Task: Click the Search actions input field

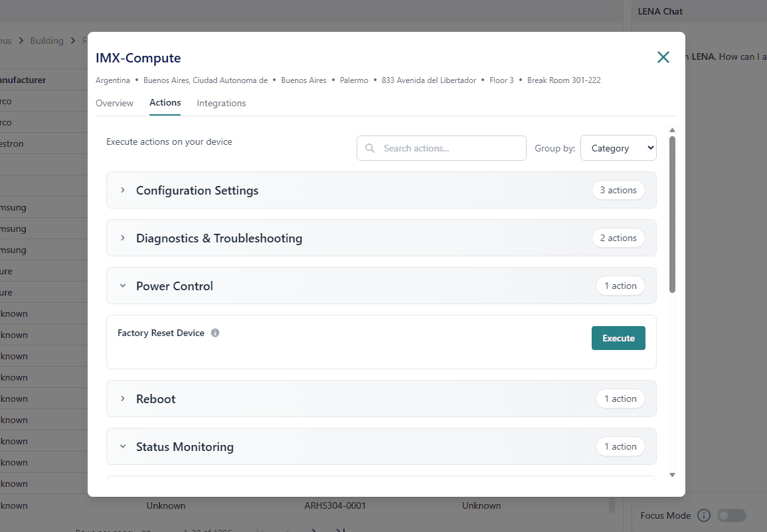Action: (441, 148)
